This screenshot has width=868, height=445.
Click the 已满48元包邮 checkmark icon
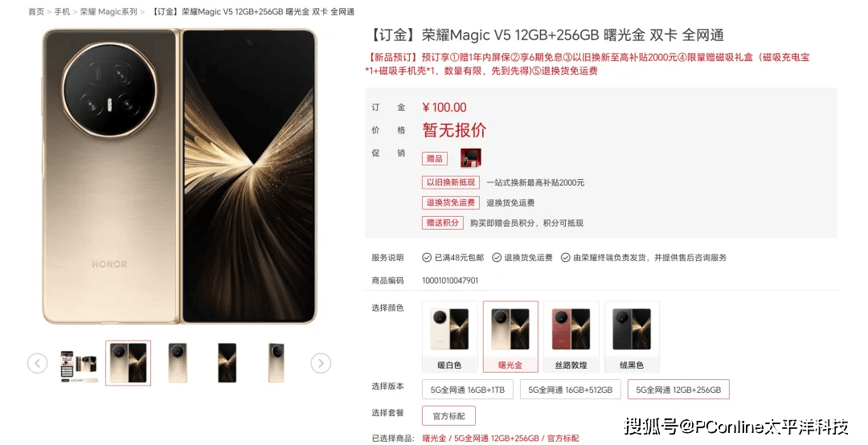pyautogui.click(x=426, y=257)
